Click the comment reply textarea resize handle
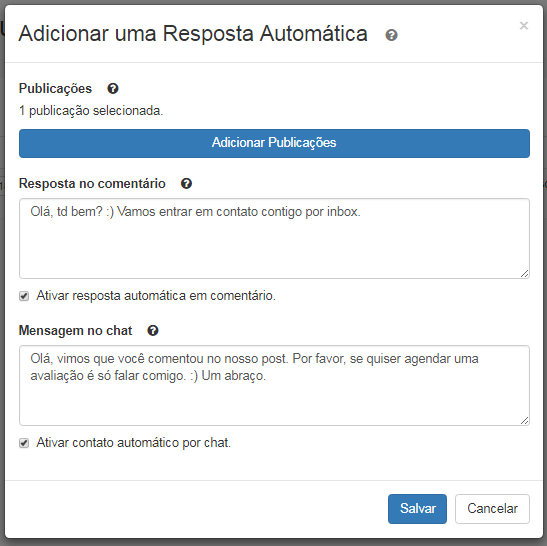The image size is (547, 546). 524,274
